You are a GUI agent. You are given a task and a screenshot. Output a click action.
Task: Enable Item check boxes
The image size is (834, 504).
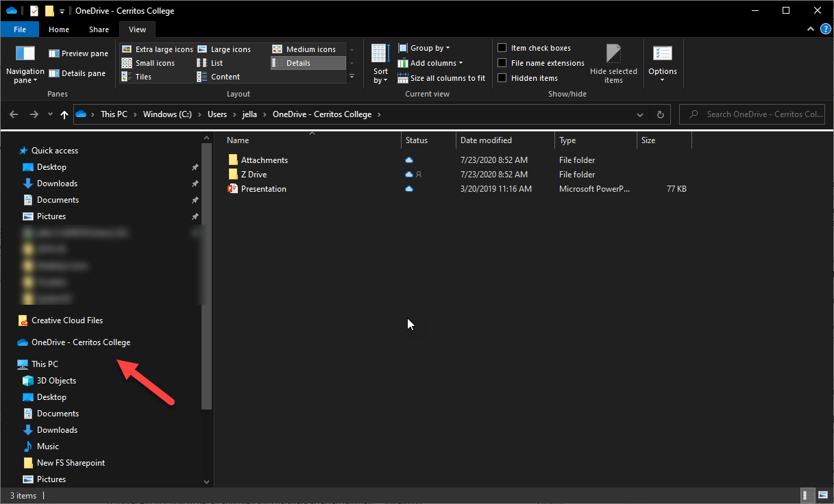(x=535, y=48)
